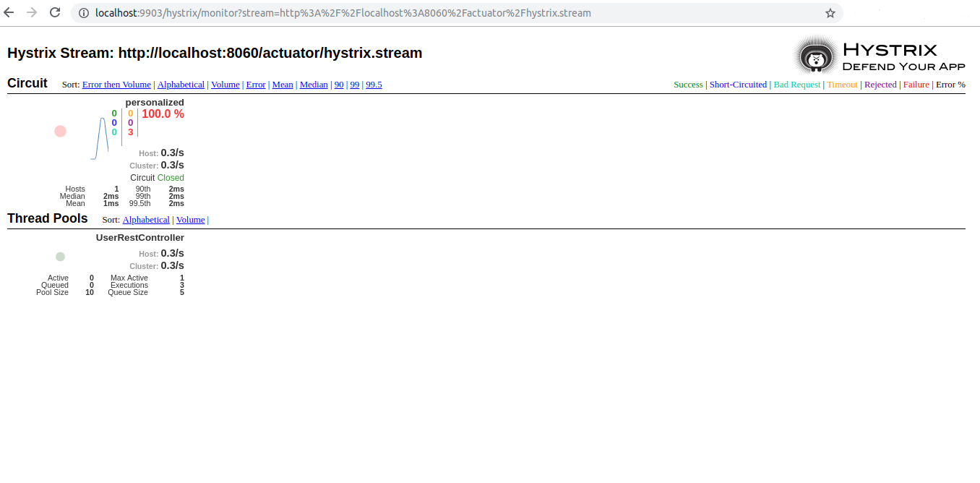This screenshot has height=483, width=980.
Task: Click the Hosts label under personalized circuit
Action: [x=75, y=189]
